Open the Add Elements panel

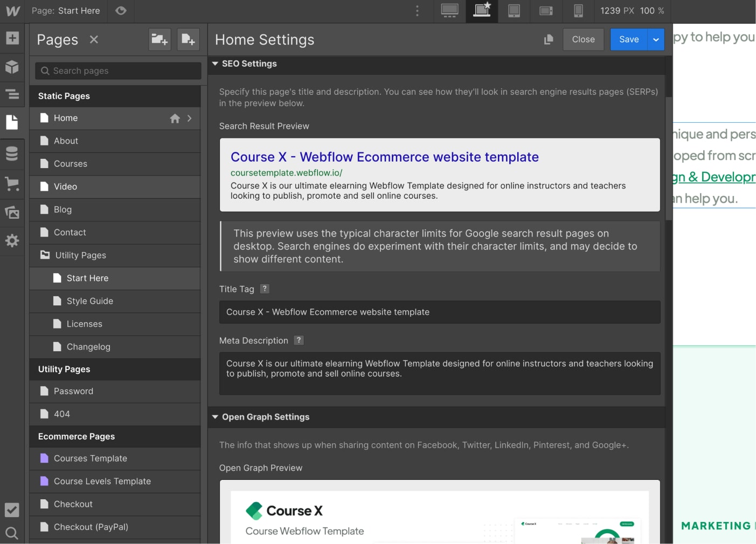click(x=12, y=38)
